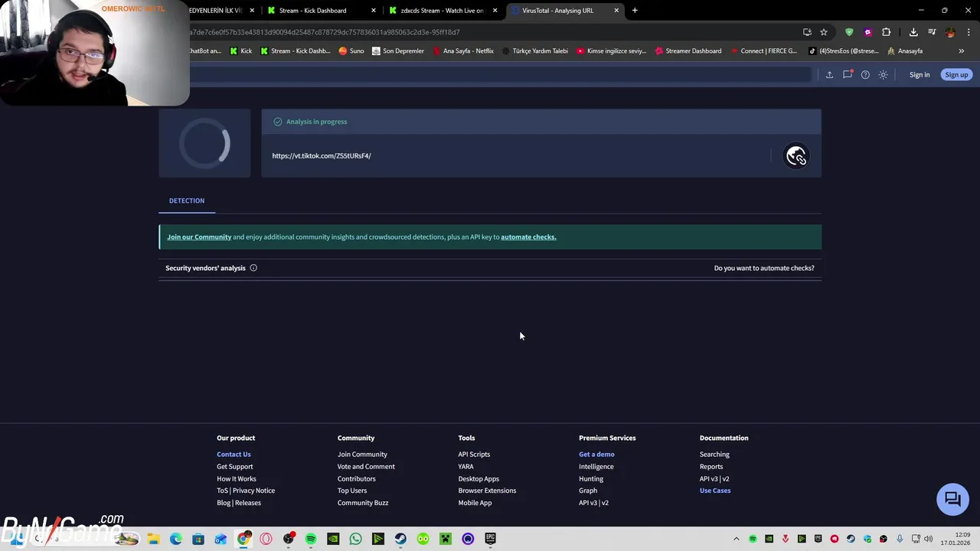Click the Browser Extensions footer link
The width and height of the screenshot is (980, 551).
pyautogui.click(x=487, y=491)
